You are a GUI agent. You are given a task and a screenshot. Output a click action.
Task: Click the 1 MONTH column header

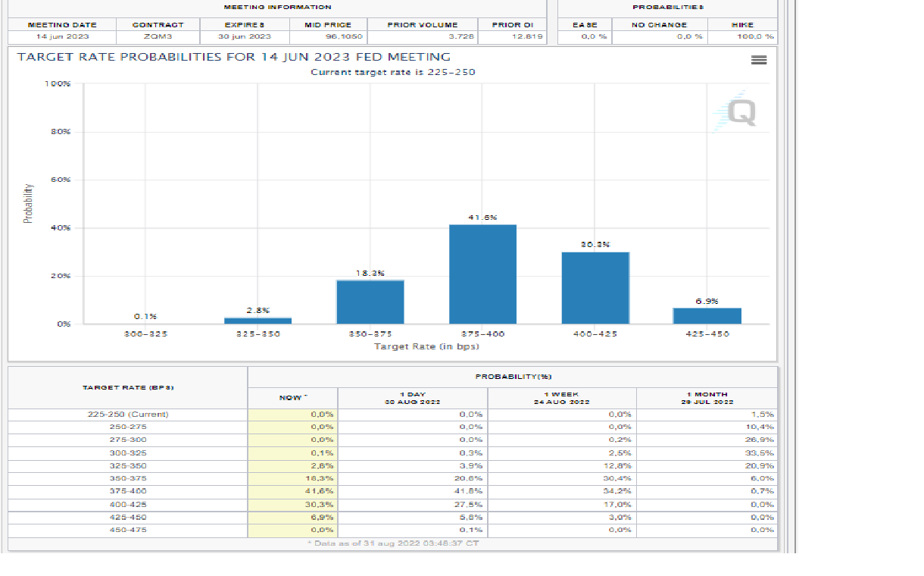click(x=708, y=397)
